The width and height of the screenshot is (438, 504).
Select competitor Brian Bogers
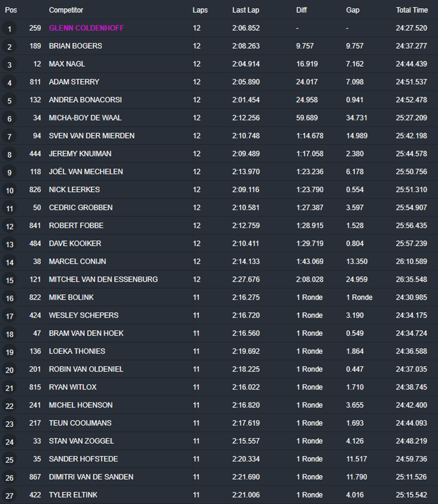pos(76,46)
